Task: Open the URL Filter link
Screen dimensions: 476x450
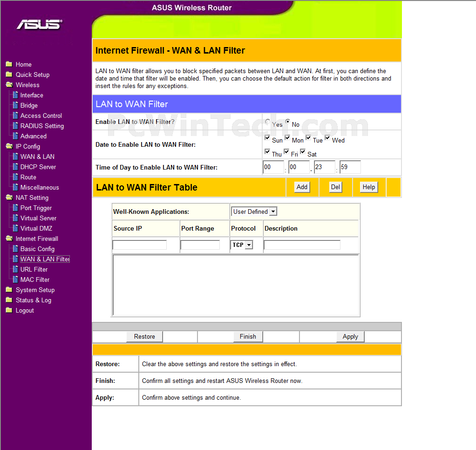Action: pos(34,269)
